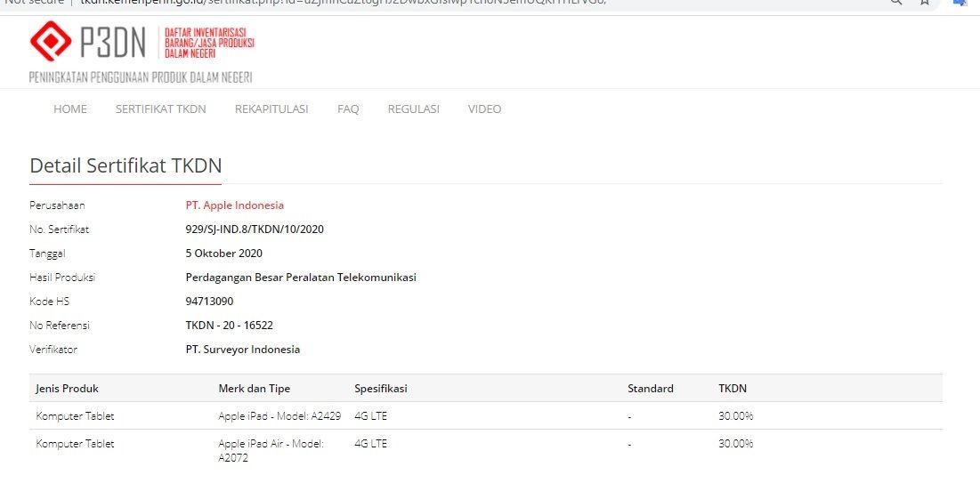980x499 pixels.
Task: Click the TKDN column header
Action: [733, 389]
